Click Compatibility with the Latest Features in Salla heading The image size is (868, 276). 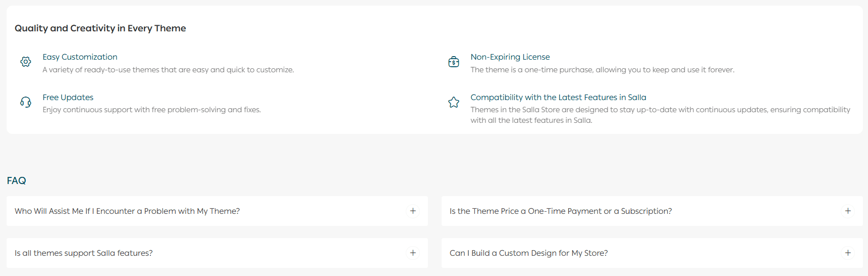(x=558, y=98)
